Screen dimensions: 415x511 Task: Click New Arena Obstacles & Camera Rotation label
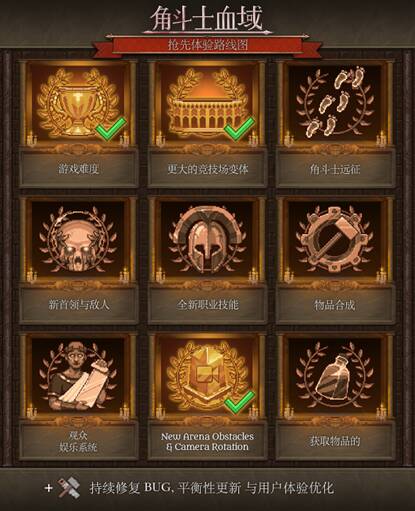tap(207, 441)
